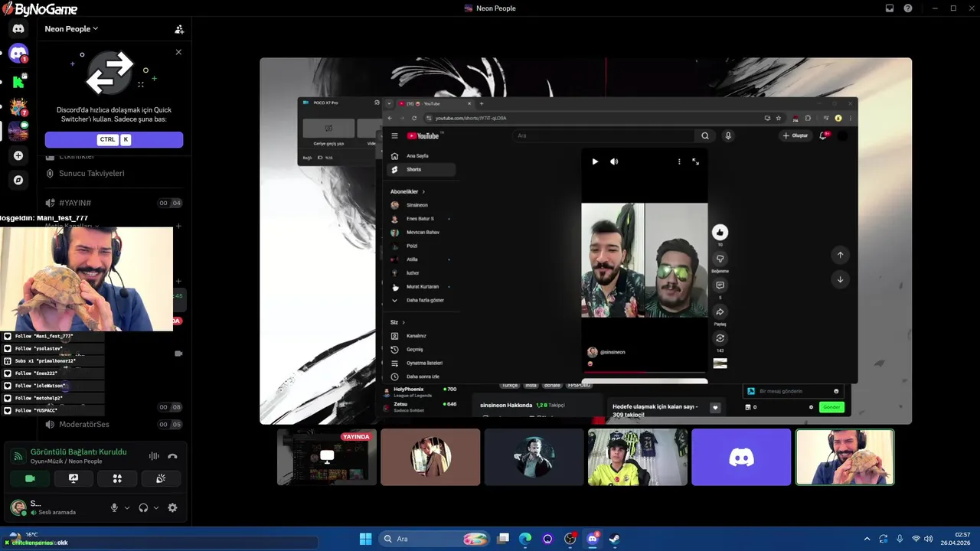Open the activities launcher button
The width and height of the screenshot is (980, 551).
point(117,478)
